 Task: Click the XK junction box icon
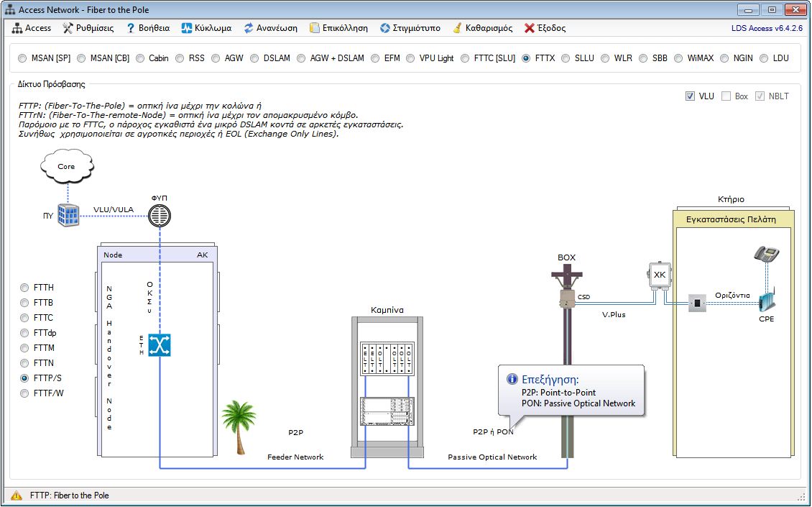tap(659, 276)
